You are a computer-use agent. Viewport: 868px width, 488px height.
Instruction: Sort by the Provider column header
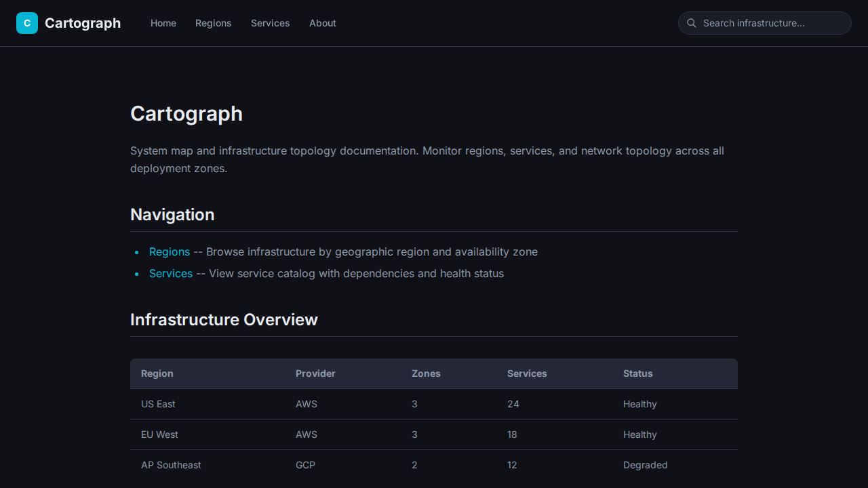click(x=315, y=373)
